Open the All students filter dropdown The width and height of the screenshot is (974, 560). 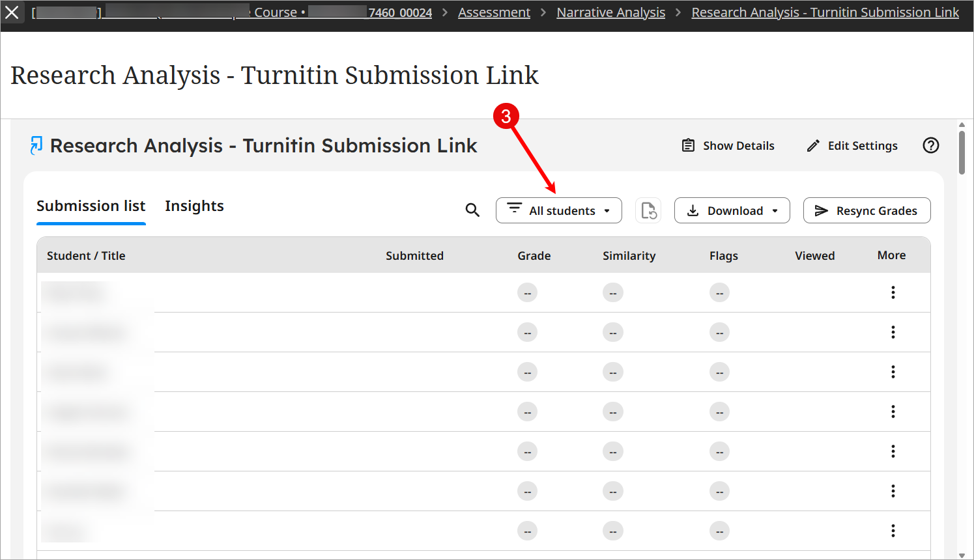559,210
